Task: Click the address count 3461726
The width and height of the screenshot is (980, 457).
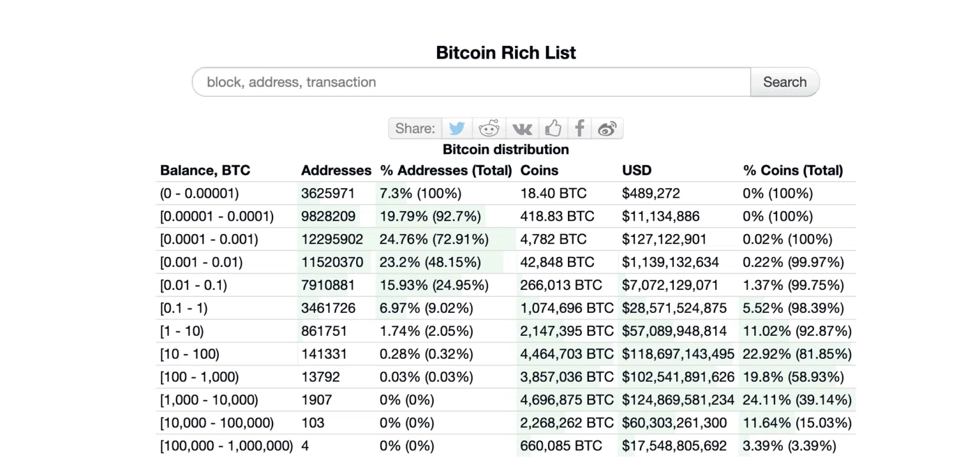Action: coord(328,308)
